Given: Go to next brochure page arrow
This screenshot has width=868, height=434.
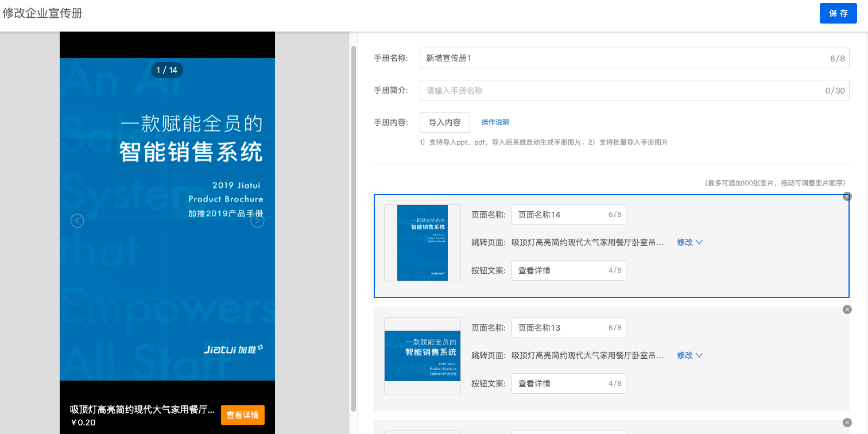Looking at the screenshot, I should click(x=257, y=220).
